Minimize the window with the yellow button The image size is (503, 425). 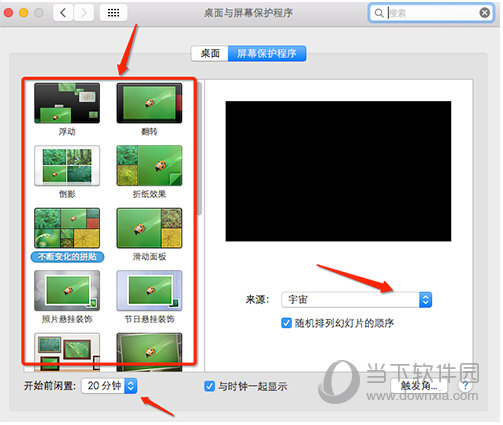(x=24, y=13)
